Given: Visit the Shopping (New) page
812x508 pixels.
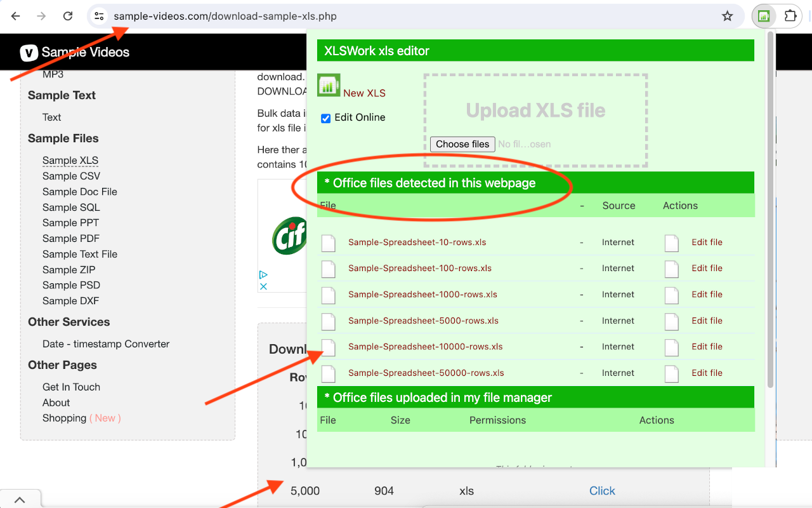Looking at the screenshot, I should coord(64,418).
